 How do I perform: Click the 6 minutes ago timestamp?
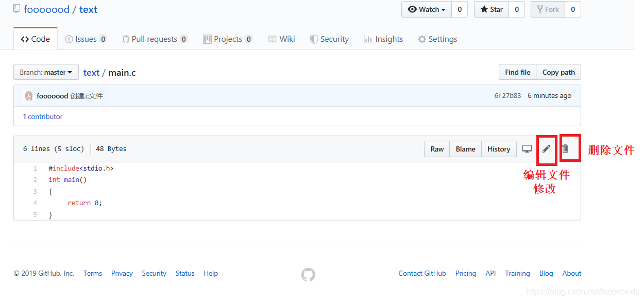pyautogui.click(x=549, y=96)
